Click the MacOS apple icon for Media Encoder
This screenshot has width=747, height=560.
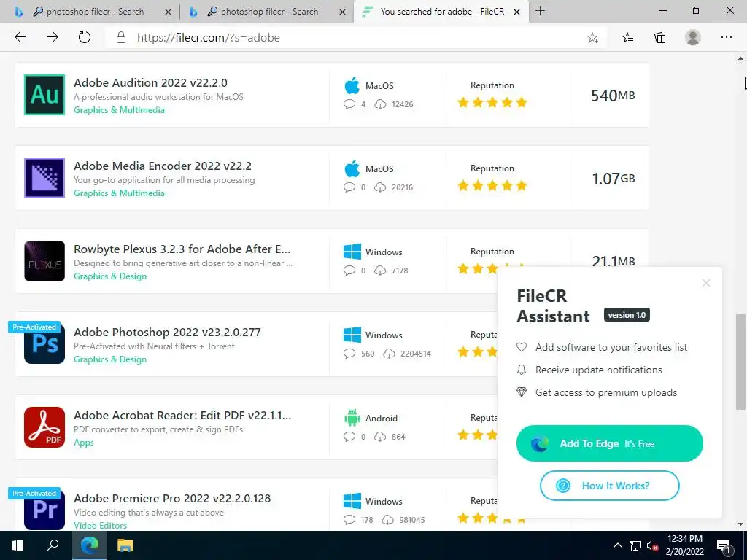point(352,168)
